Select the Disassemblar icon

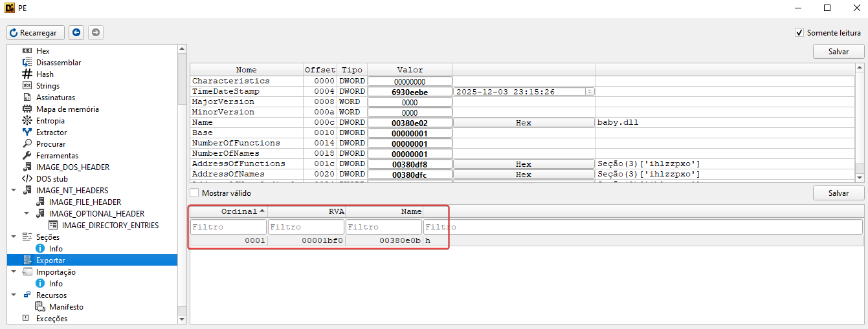pyautogui.click(x=27, y=63)
